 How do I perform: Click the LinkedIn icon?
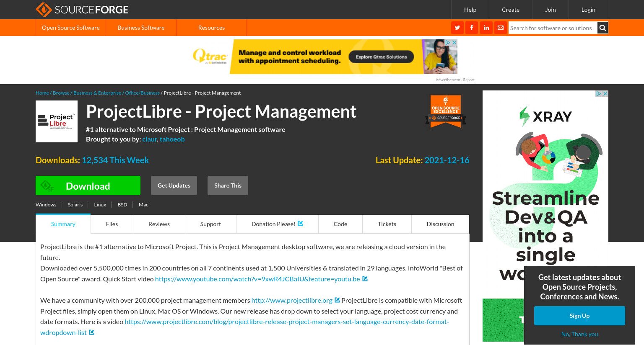click(x=486, y=28)
